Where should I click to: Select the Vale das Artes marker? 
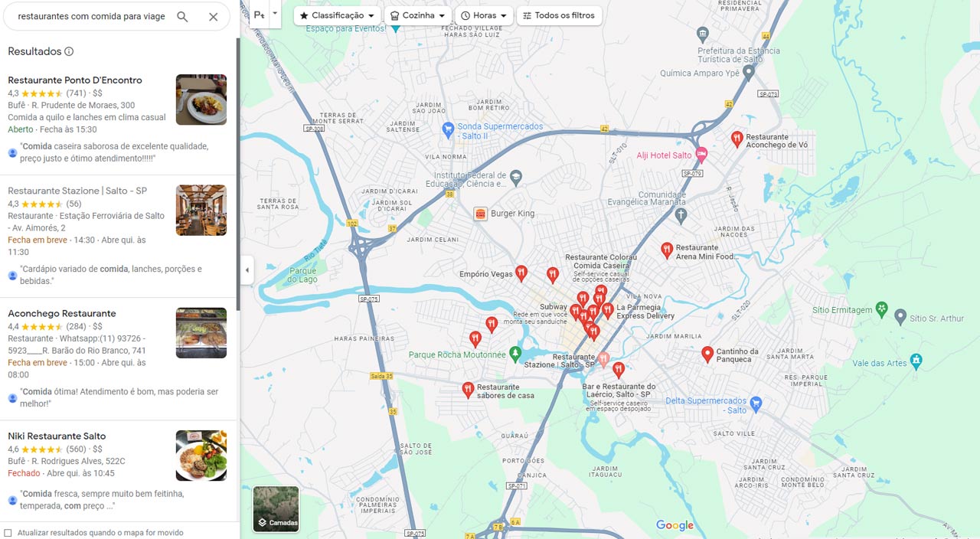(916, 361)
